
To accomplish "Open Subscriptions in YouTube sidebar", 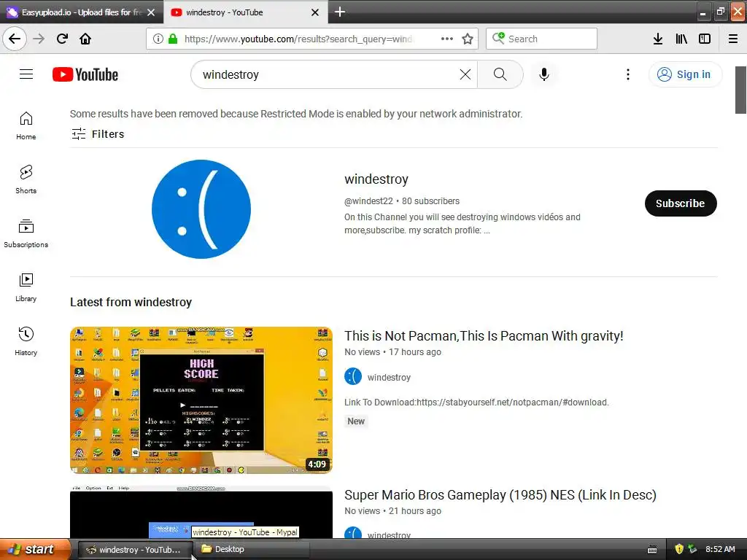I will 26,233.
